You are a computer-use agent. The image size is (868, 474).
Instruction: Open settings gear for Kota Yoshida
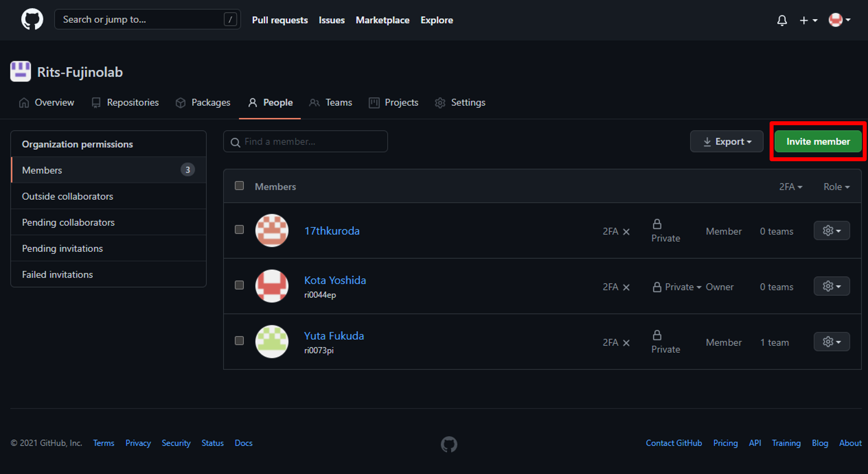pyautogui.click(x=831, y=286)
